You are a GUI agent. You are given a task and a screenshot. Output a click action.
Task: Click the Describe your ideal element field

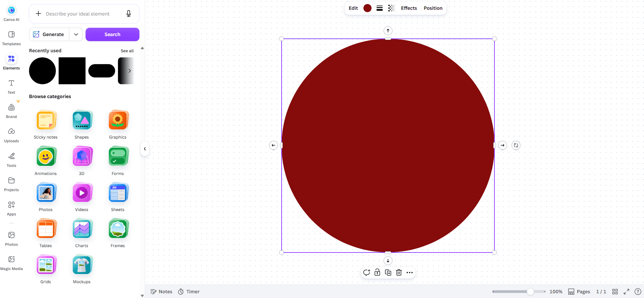click(78, 14)
